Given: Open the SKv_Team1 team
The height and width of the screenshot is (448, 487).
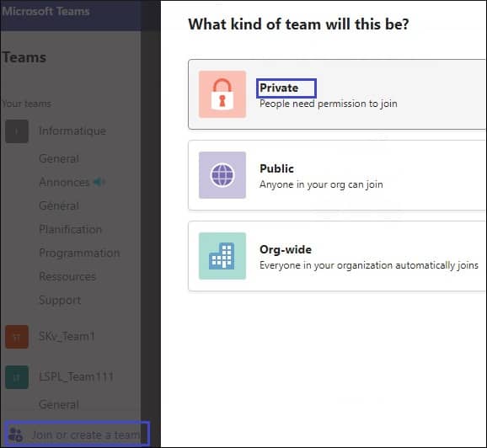Looking at the screenshot, I should [67, 336].
